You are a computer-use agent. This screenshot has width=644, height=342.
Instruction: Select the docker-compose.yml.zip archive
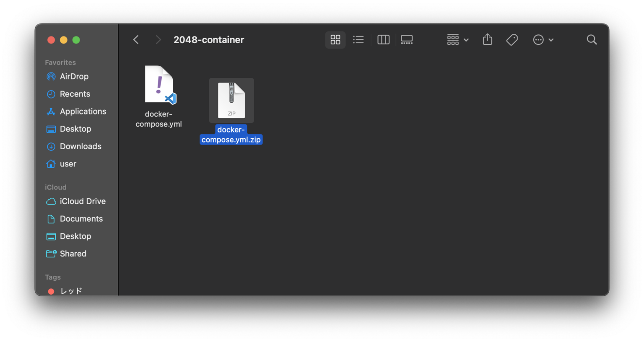point(231,111)
